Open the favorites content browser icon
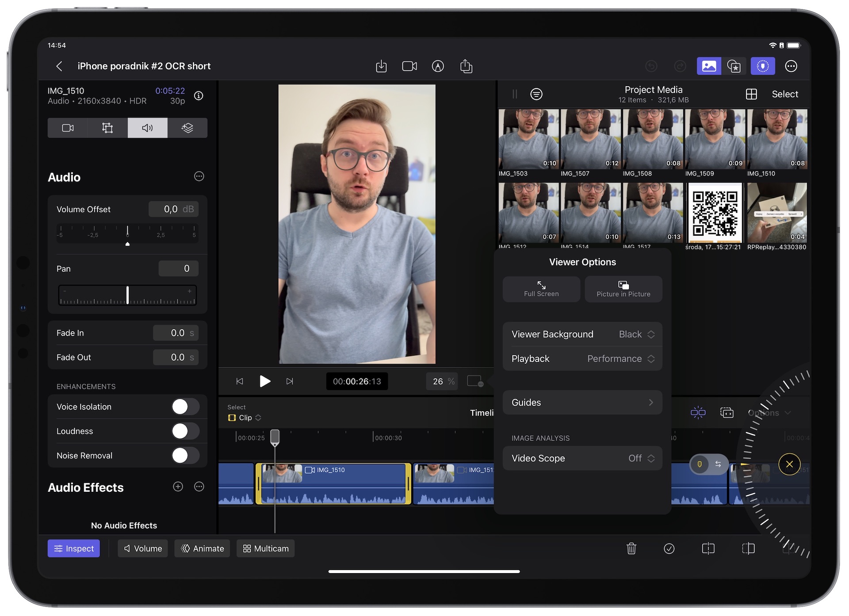849x616 pixels. click(734, 66)
